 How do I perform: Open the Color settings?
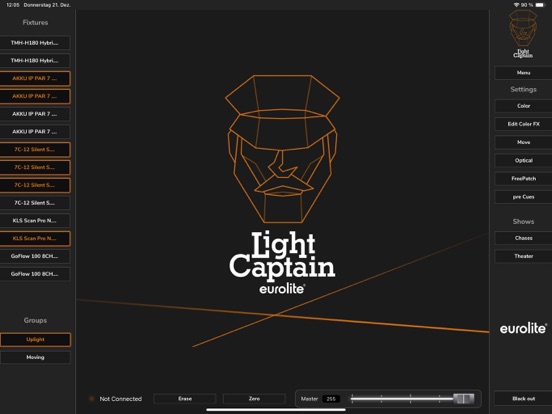pyautogui.click(x=523, y=106)
